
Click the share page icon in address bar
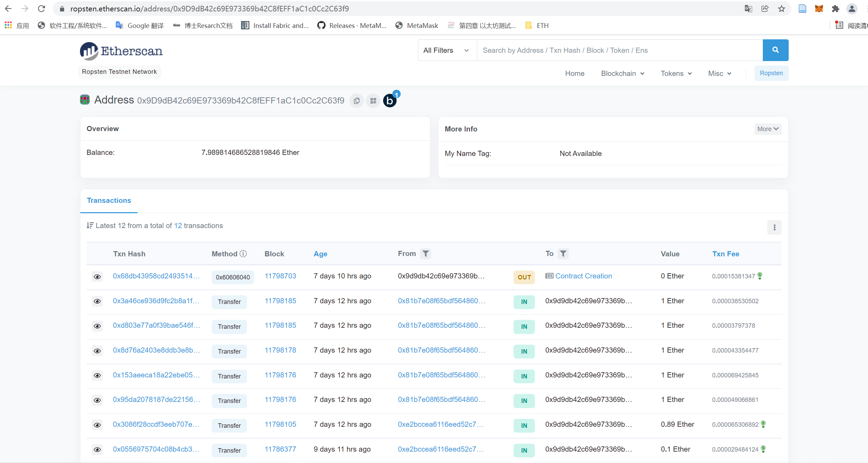[x=765, y=9]
